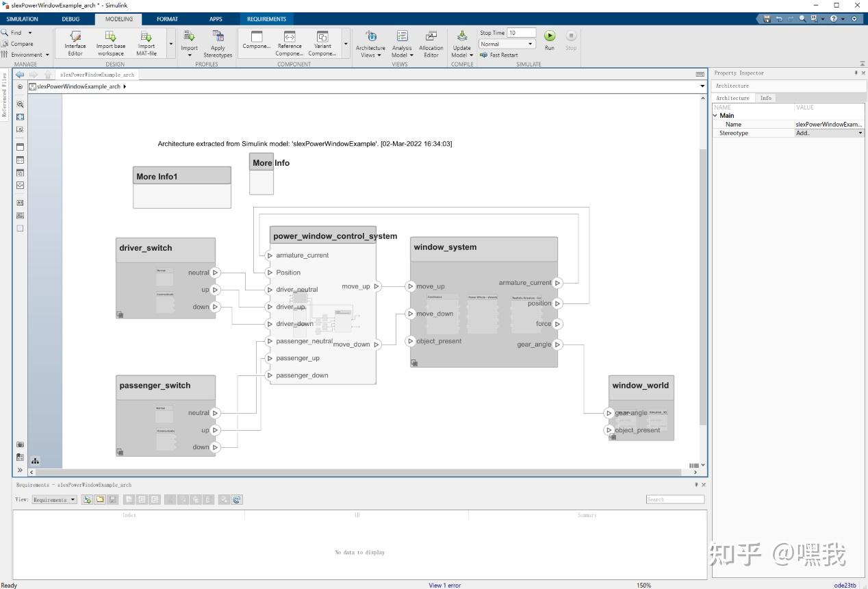Click the View 1 error link

(444, 585)
